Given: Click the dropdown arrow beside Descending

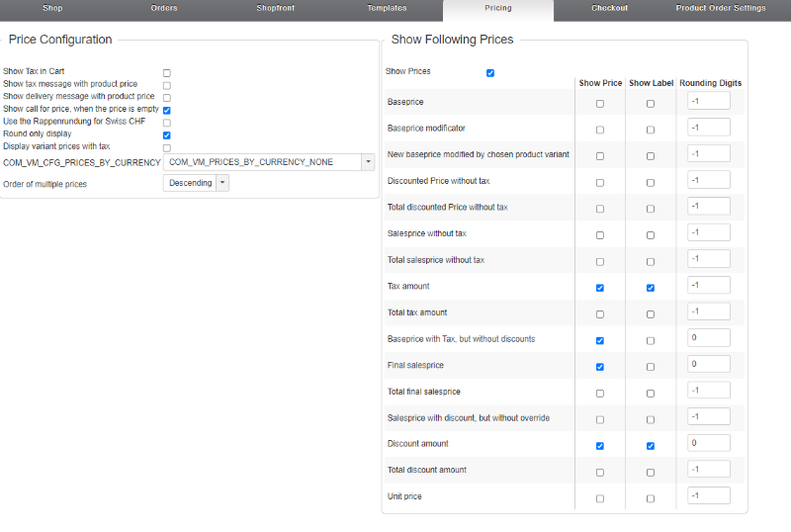Looking at the screenshot, I should 222,183.
